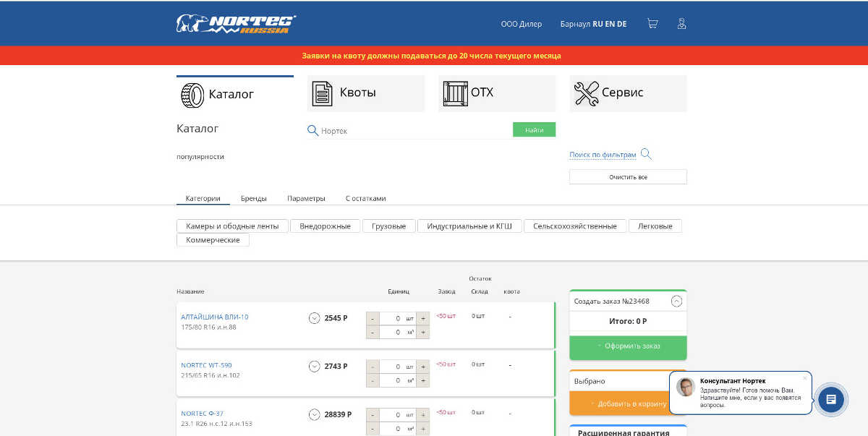Select the Сельскохозяйственные category

(575, 226)
